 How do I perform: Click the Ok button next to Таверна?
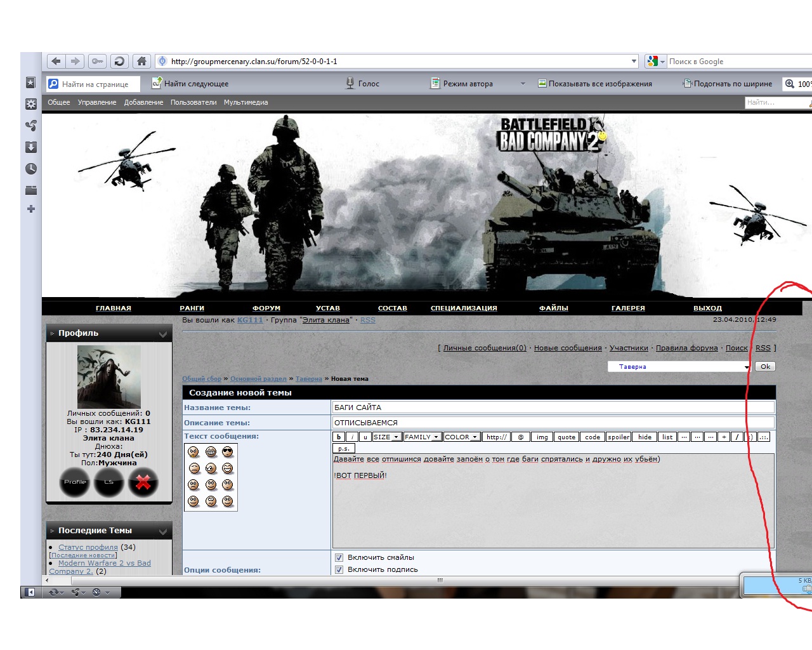(766, 366)
